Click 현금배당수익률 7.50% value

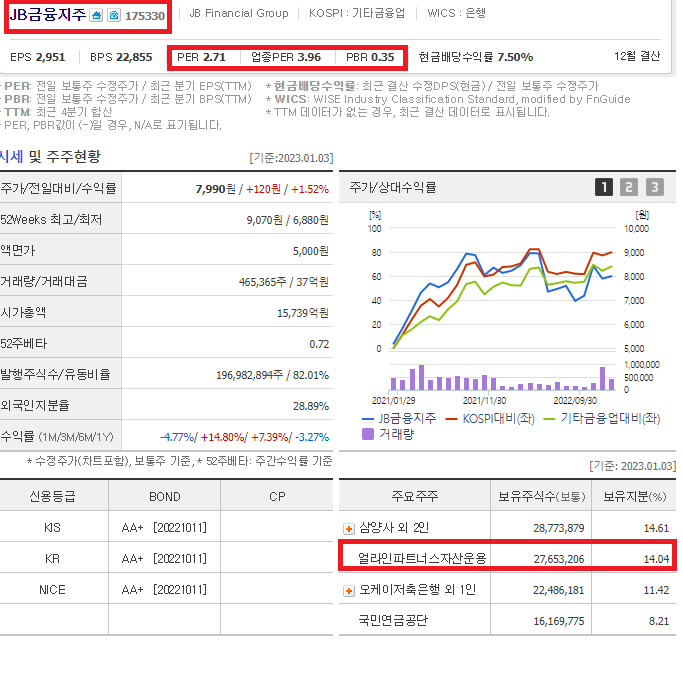476,57
